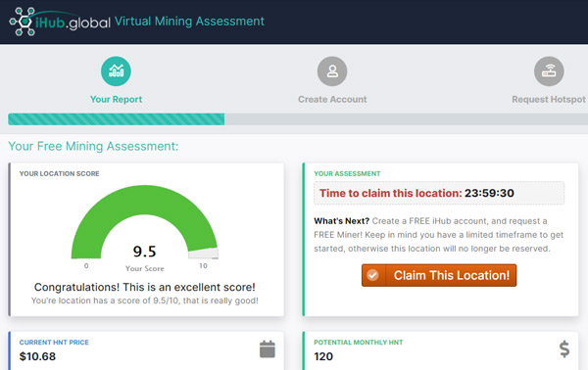Click the 120 potential monthly HNT value

(x=323, y=356)
